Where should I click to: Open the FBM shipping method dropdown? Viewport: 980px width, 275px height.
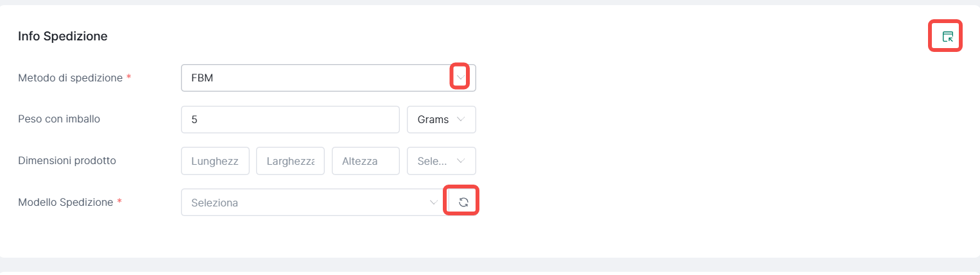point(318,78)
